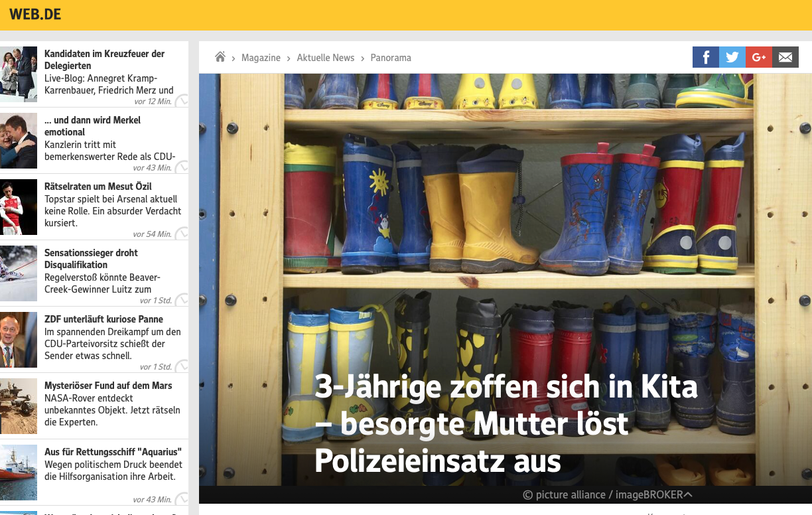
Task: Open the Aktuelle News breadcrumb
Action: 326,58
